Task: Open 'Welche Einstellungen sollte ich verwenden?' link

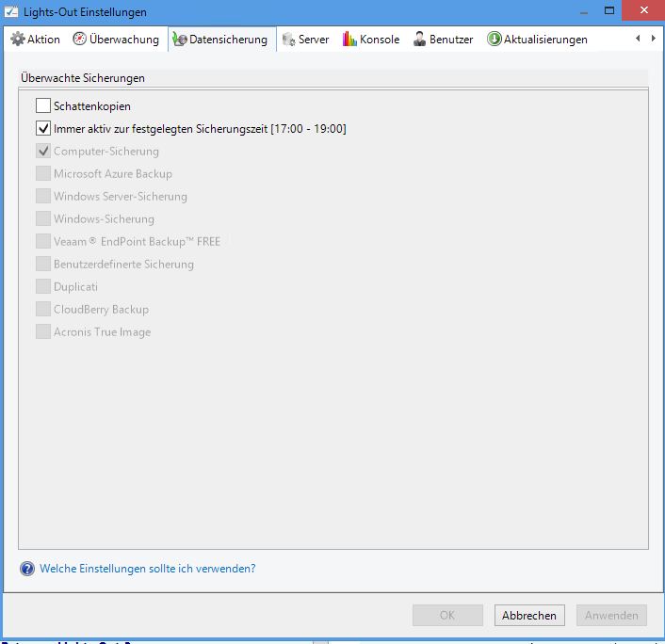Action: coord(147,569)
